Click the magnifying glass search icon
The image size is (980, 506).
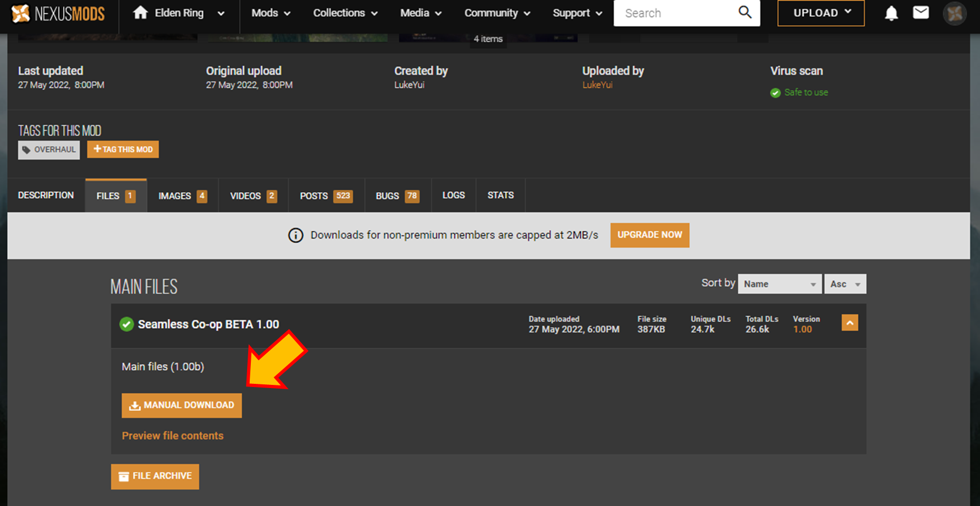pos(744,12)
